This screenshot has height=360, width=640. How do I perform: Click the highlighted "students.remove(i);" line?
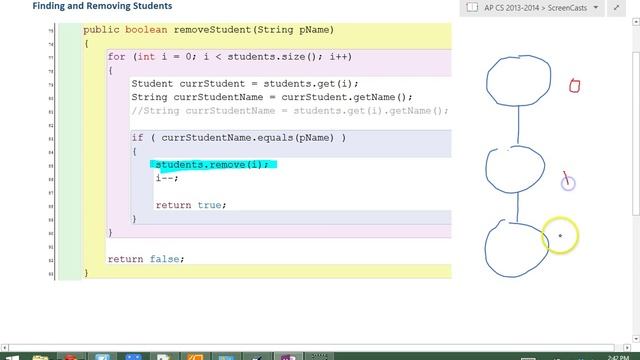tap(212, 164)
